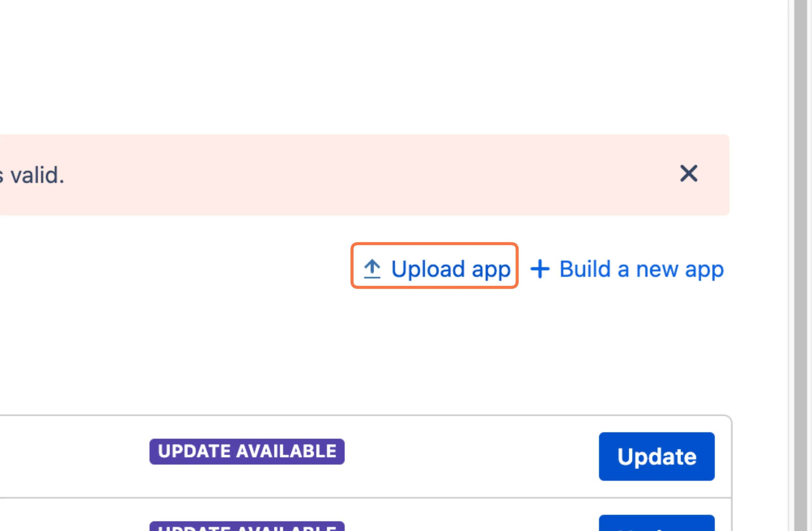The width and height of the screenshot is (812, 531).
Task: Click the word "new" in Build a new app
Action: (657, 270)
